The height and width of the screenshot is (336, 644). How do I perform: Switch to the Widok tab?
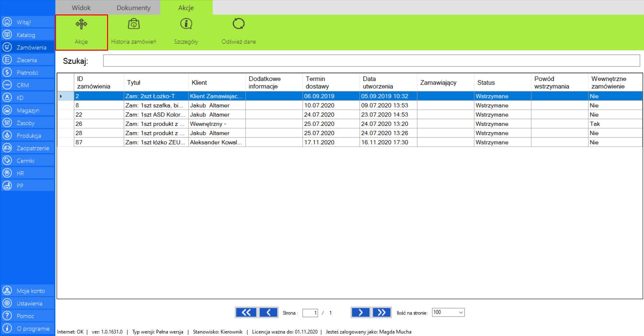point(81,8)
